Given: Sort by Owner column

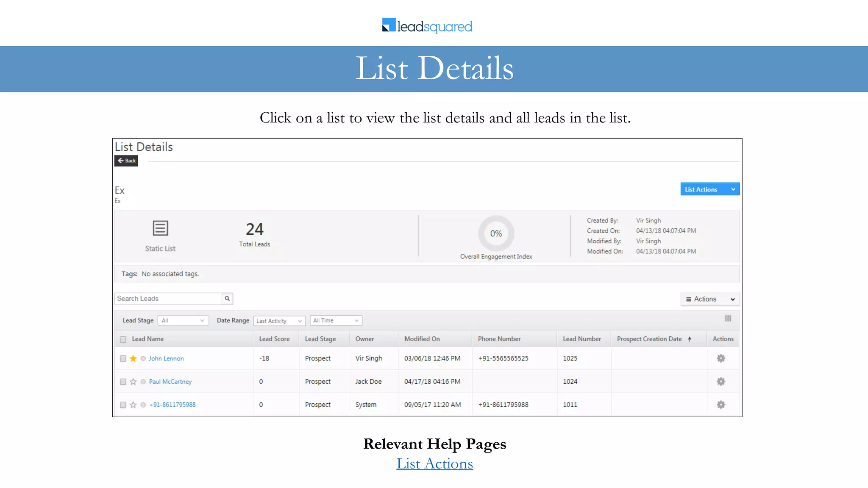Looking at the screenshot, I should coord(364,339).
